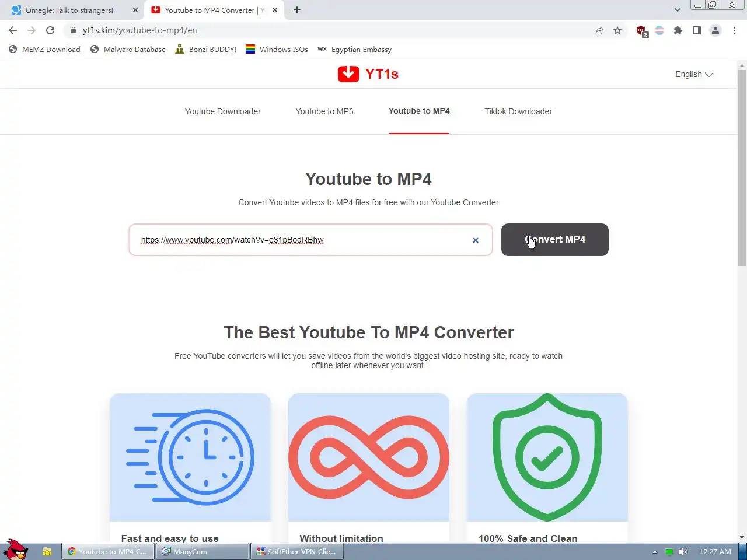This screenshot has width=747, height=560.
Task: Show hidden system tray icons arrow
Action: tap(655, 551)
